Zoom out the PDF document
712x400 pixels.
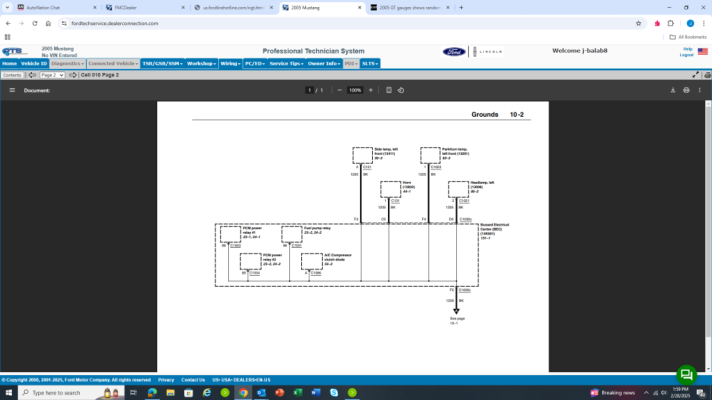click(x=340, y=90)
